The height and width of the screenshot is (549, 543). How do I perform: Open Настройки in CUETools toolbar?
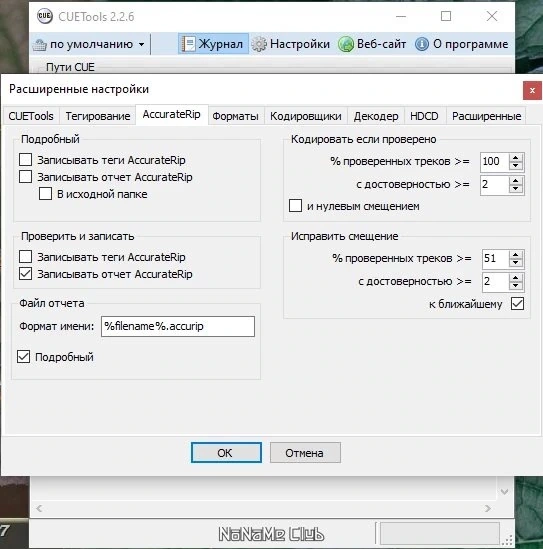[291, 44]
